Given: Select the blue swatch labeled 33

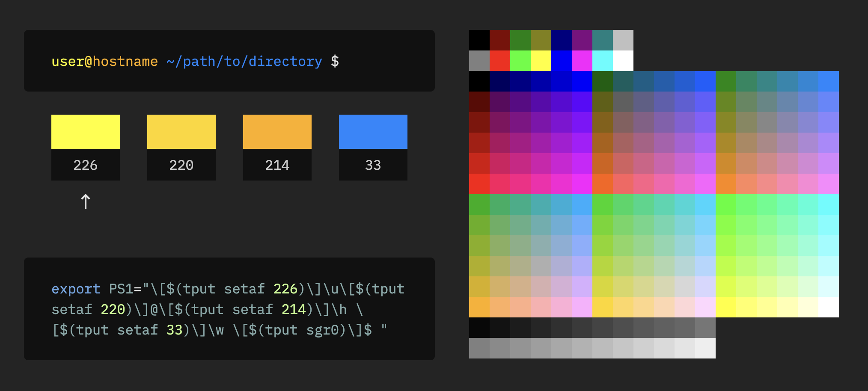Looking at the screenshot, I should tap(373, 132).
